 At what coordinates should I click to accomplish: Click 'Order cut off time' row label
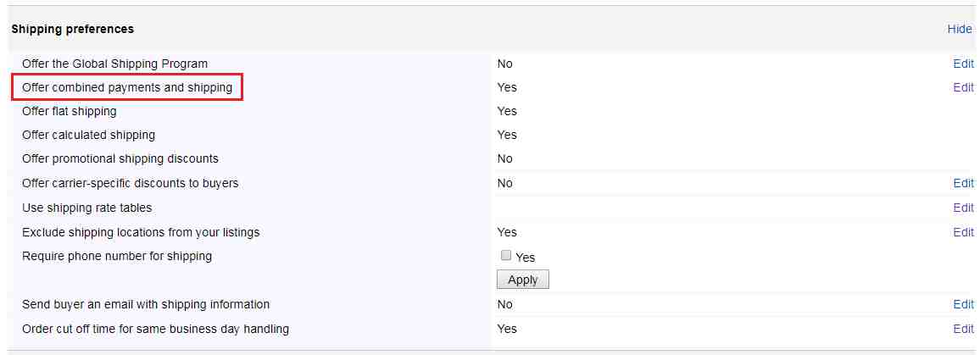[x=156, y=329]
